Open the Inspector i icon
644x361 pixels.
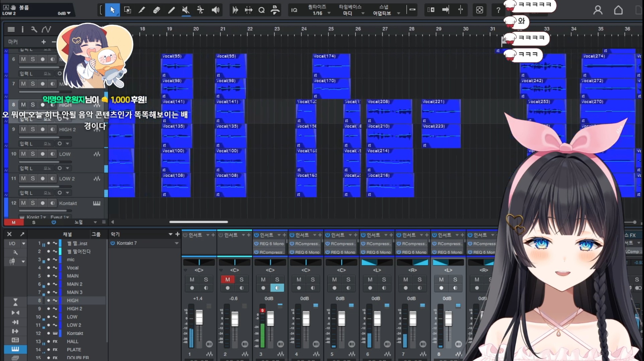pos(22,29)
